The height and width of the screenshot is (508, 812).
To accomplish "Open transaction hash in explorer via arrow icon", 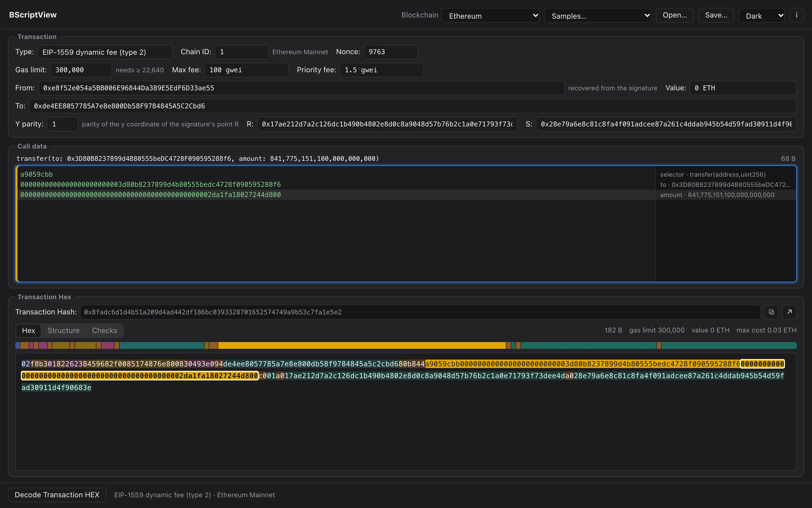I will 789,312.
